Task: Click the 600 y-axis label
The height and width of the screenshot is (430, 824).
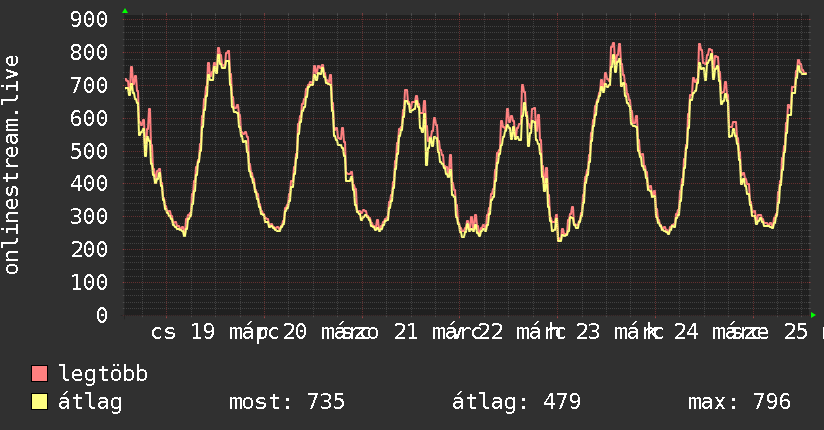Action: tap(89, 118)
